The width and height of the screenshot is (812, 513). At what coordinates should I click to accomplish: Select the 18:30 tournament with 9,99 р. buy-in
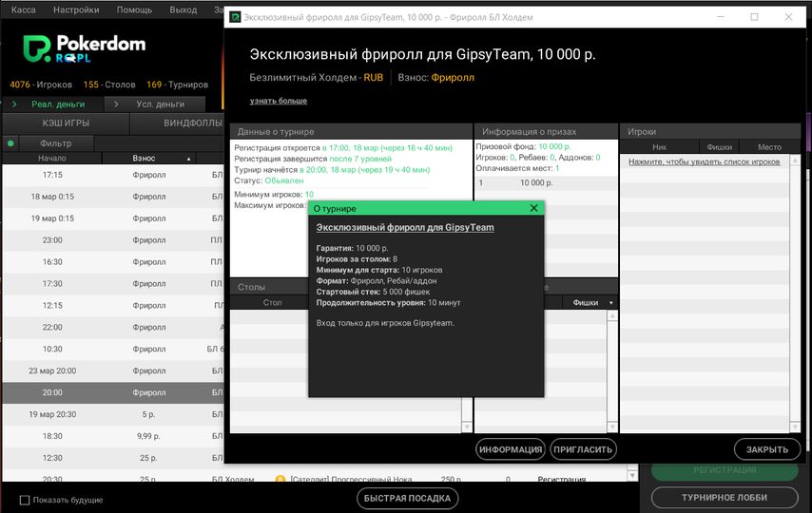(x=113, y=436)
